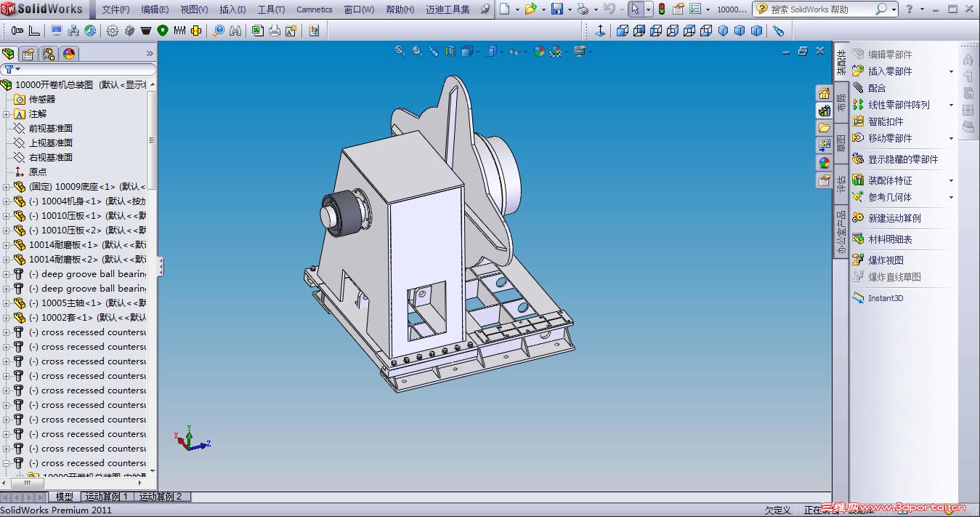Switch to the 模型 tab
Viewport: 980px width, 517px height.
(x=65, y=497)
